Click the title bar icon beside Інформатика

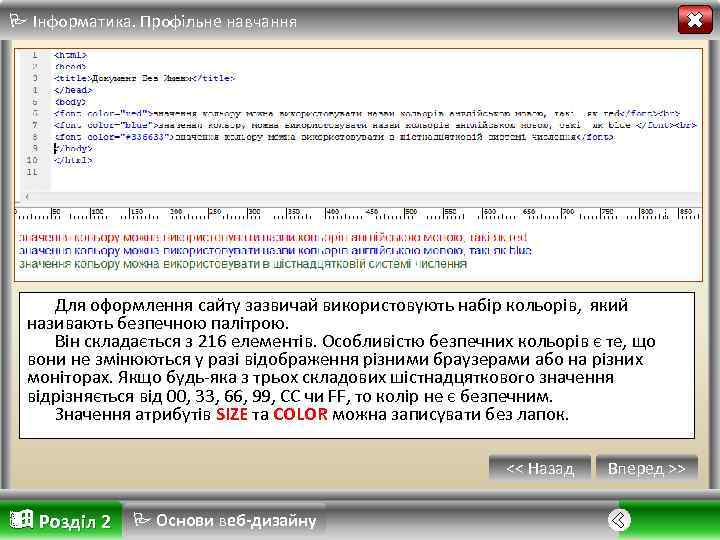point(18,20)
